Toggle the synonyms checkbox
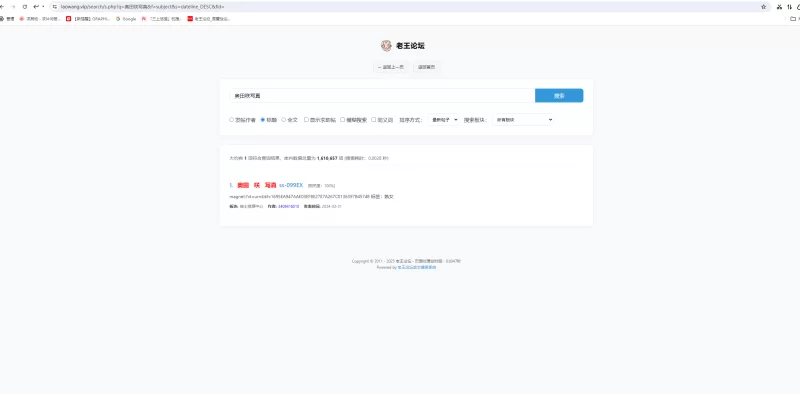This screenshot has width=800, height=394. [x=373, y=120]
